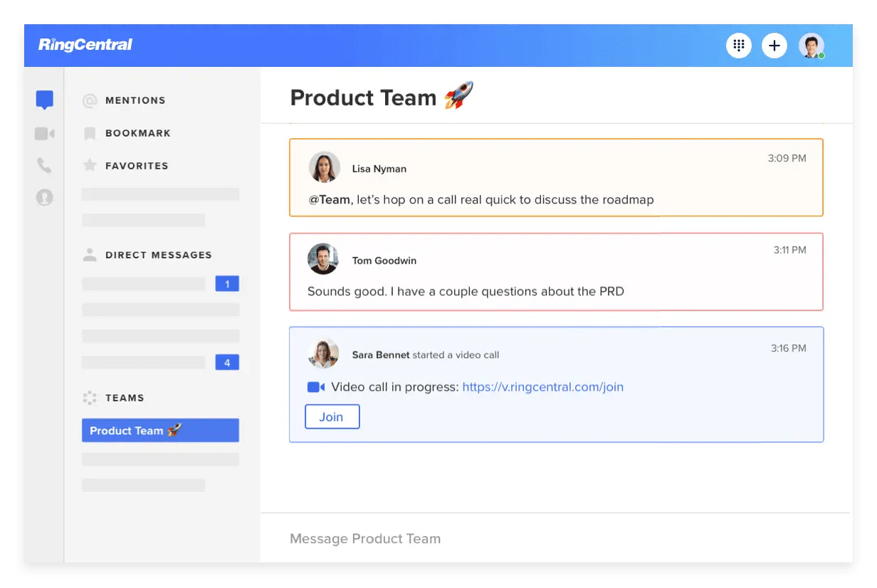877x588 pixels.
Task: Open the dialpad icon in header
Action: click(x=738, y=46)
